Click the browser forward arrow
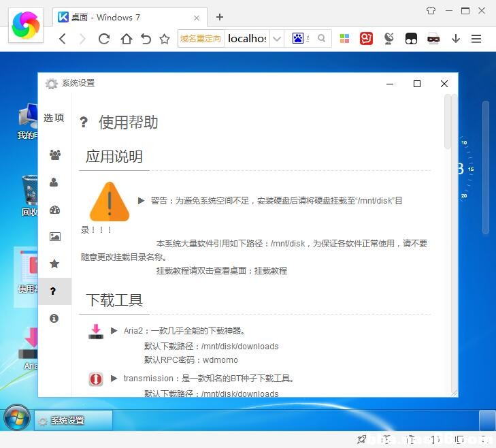The width and height of the screenshot is (496, 448). [x=82, y=39]
